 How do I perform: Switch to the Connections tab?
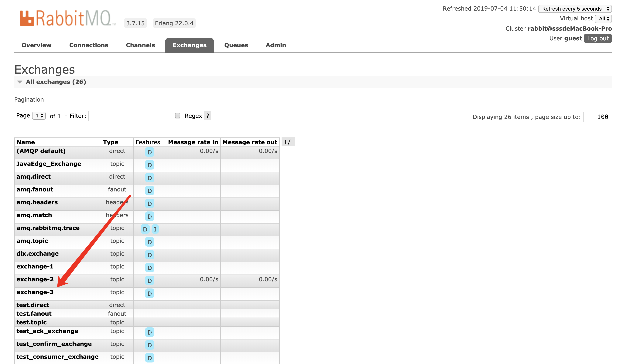tap(89, 45)
